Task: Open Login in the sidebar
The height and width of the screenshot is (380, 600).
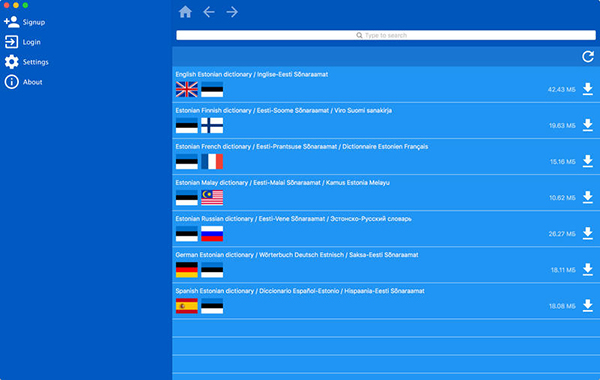Action: (x=23, y=42)
